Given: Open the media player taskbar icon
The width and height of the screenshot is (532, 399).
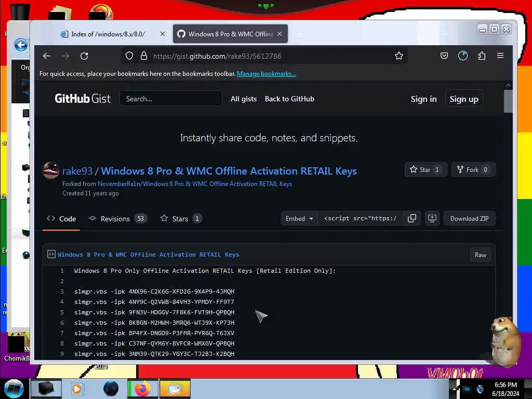Looking at the screenshot, I should coord(77,389).
